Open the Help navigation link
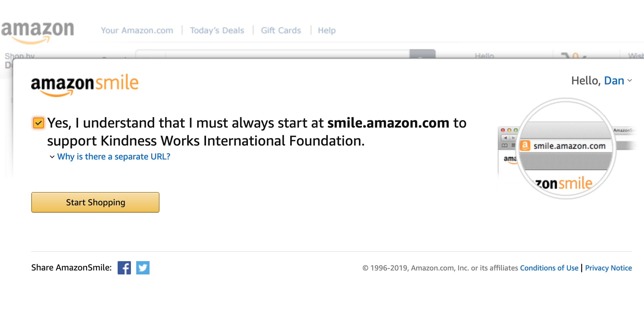Screen dimensions: 644x309 click(x=327, y=31)
